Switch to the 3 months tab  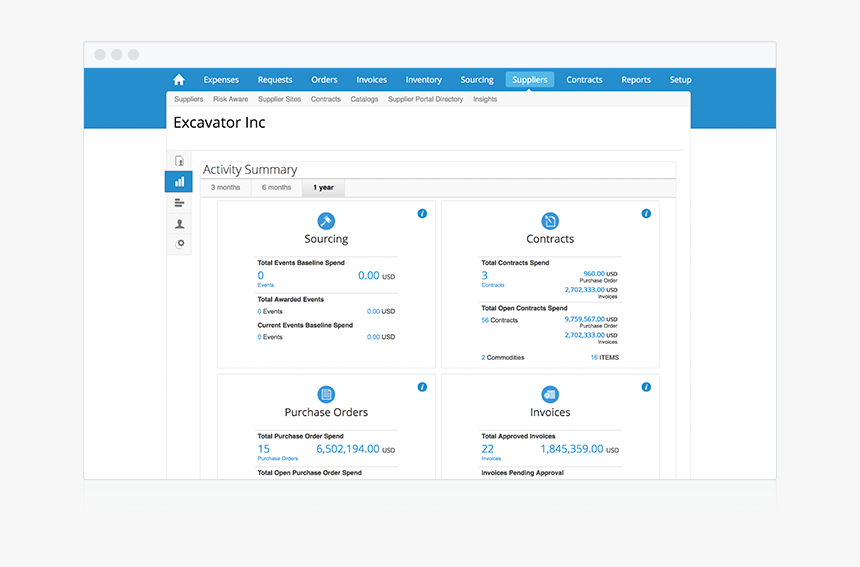pyautogui.click(x=225, y=188)
